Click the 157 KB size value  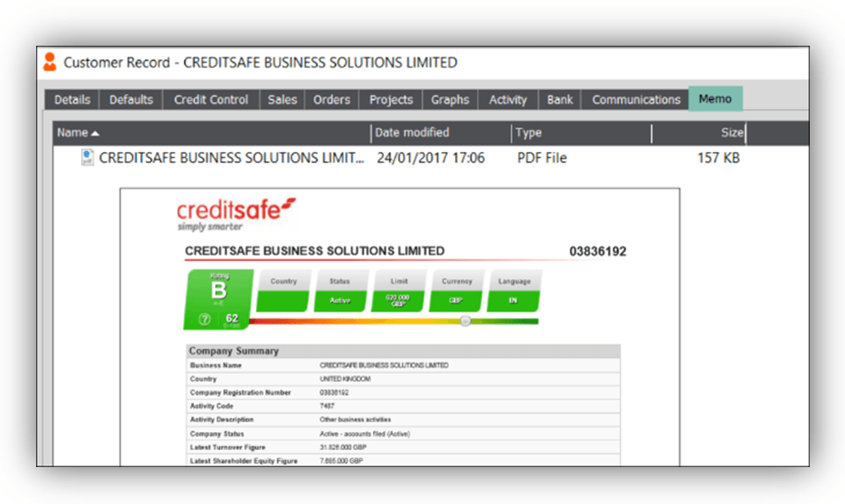coord(718,157)
